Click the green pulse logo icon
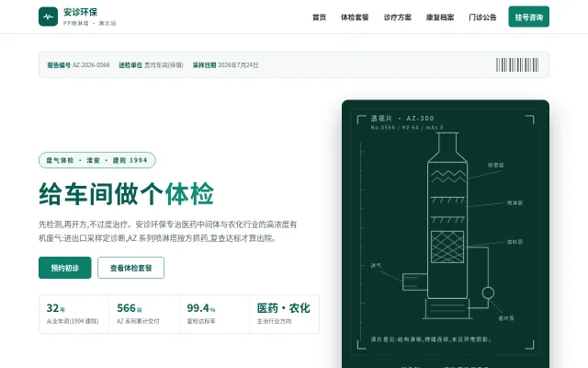The height and width of the screenshot is (368, 588). [x=48, y=17]
